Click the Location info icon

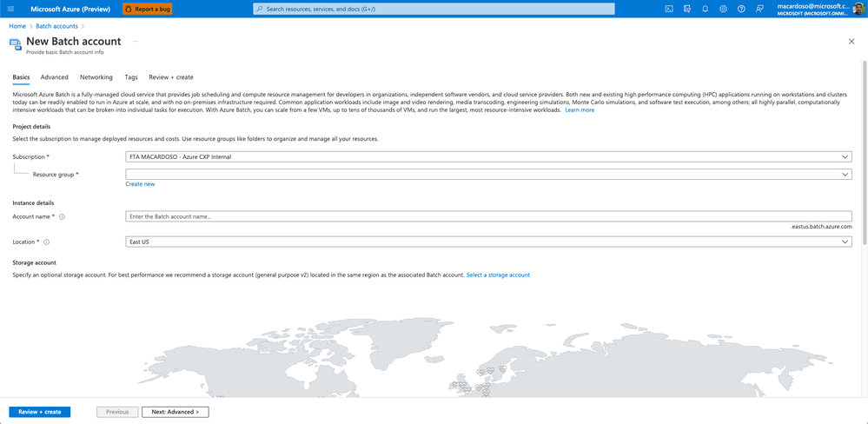47,242
